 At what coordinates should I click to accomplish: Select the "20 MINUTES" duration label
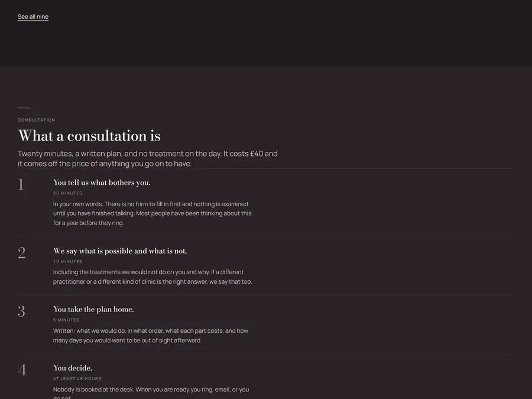click(x=68, y=193)
